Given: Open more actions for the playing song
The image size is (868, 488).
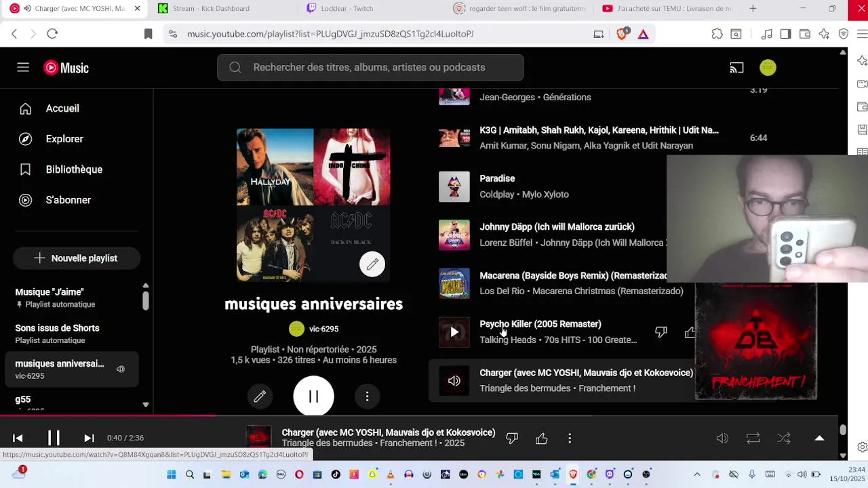Looking at the screenshot, I should coord(570,439).
